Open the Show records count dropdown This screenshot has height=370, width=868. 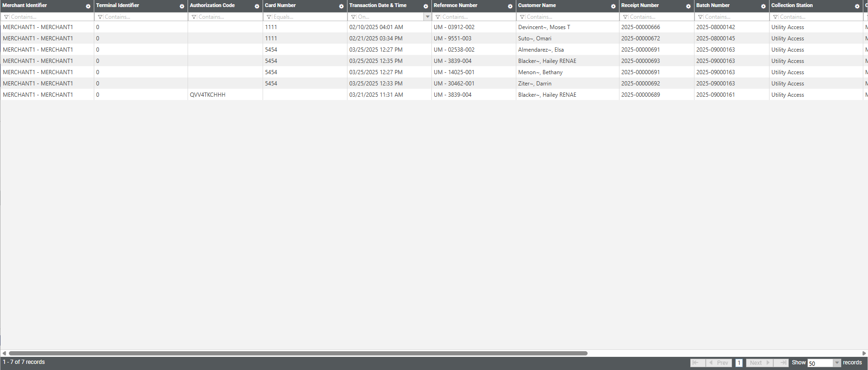coord(837,363)
